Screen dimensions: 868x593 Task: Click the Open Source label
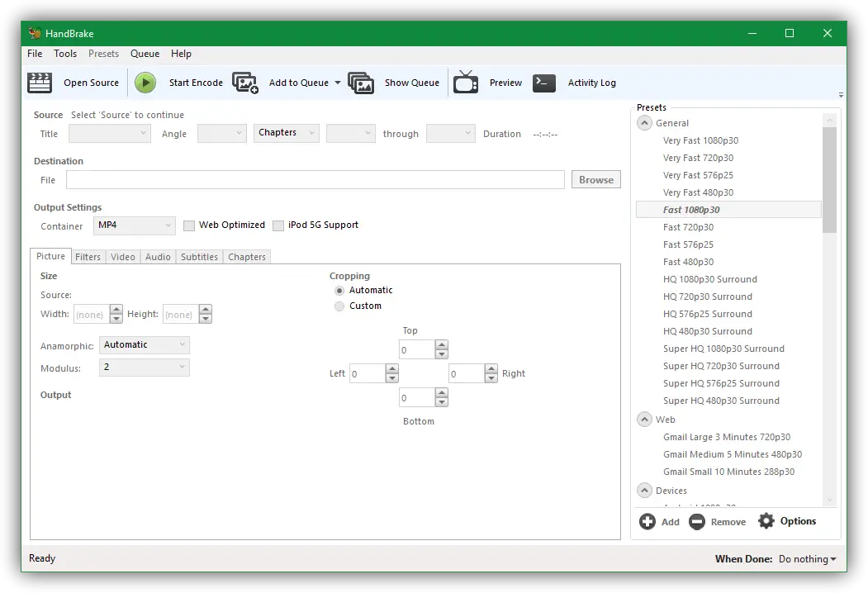92,83
